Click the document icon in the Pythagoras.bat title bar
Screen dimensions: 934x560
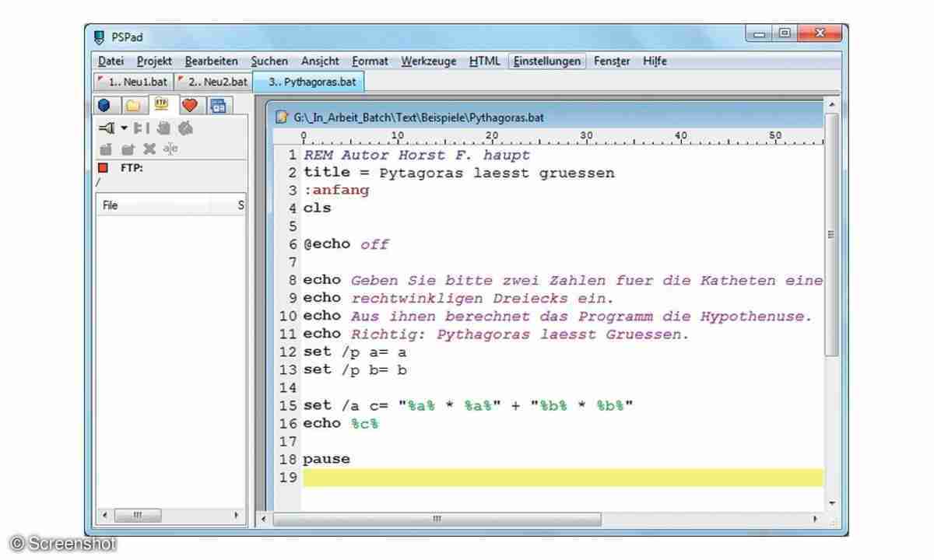283,117
